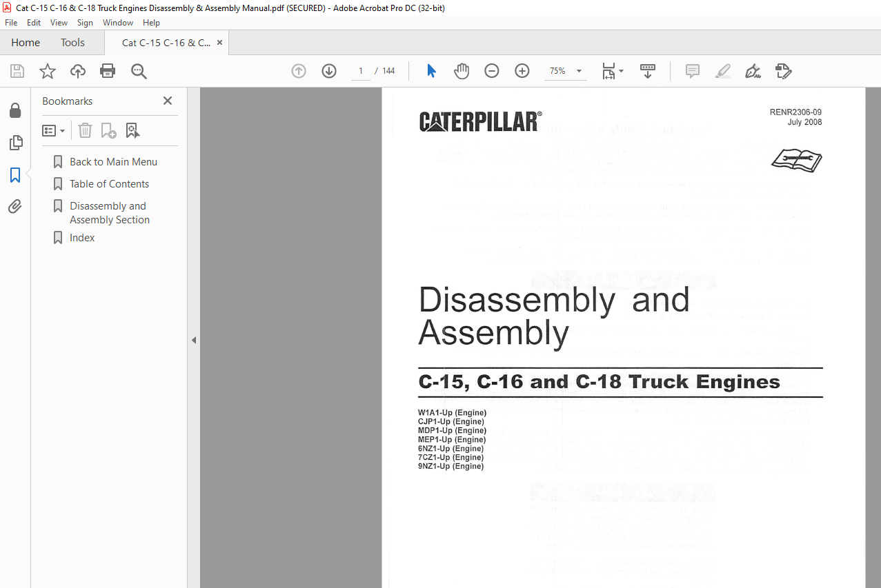Image resolution: width=881 pixels, height=588 pixels.
Task: Open Back to Main Menu bookmark
Action: click(113, 162)
